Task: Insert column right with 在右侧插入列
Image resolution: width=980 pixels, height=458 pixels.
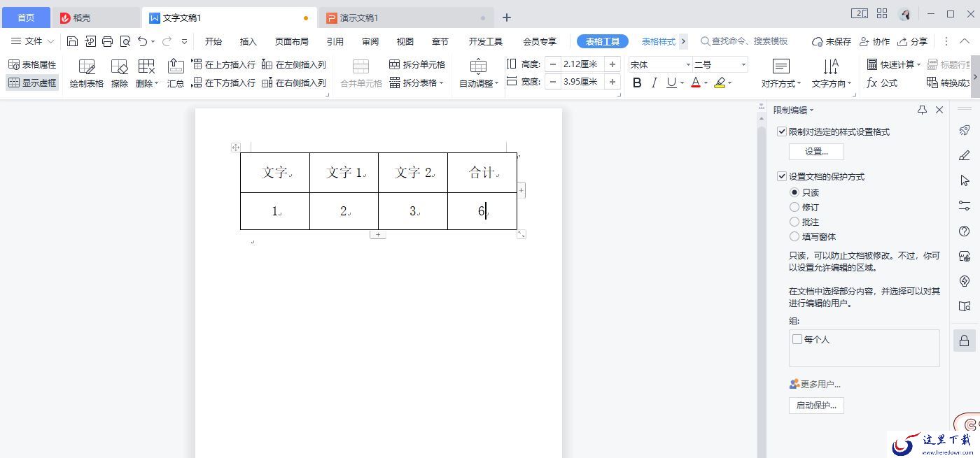Action: (294, 83)
